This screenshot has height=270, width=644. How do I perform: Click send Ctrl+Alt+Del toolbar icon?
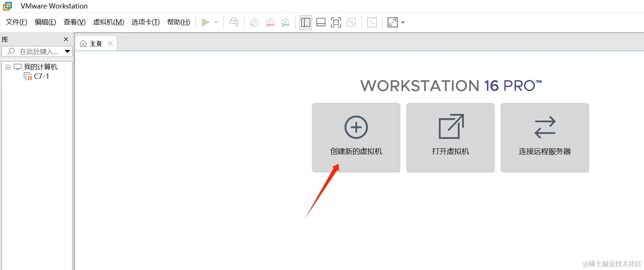tap(234, 23)
